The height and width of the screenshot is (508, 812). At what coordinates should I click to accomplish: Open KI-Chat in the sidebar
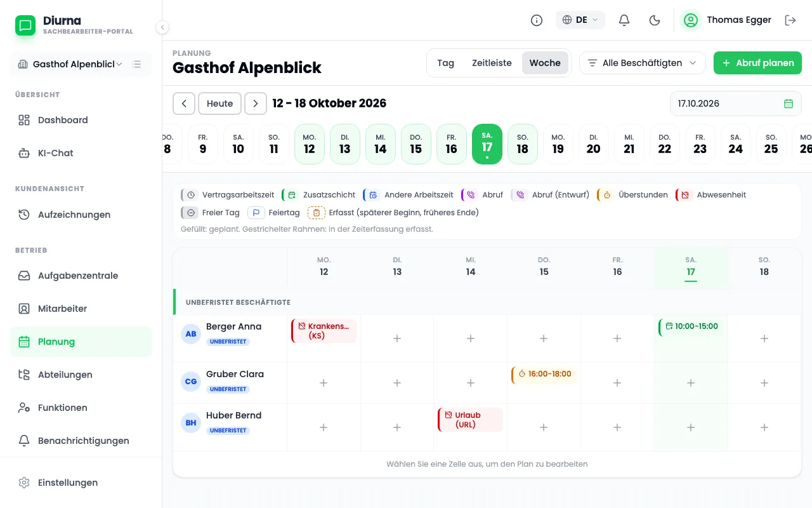[x=81, y=153]
